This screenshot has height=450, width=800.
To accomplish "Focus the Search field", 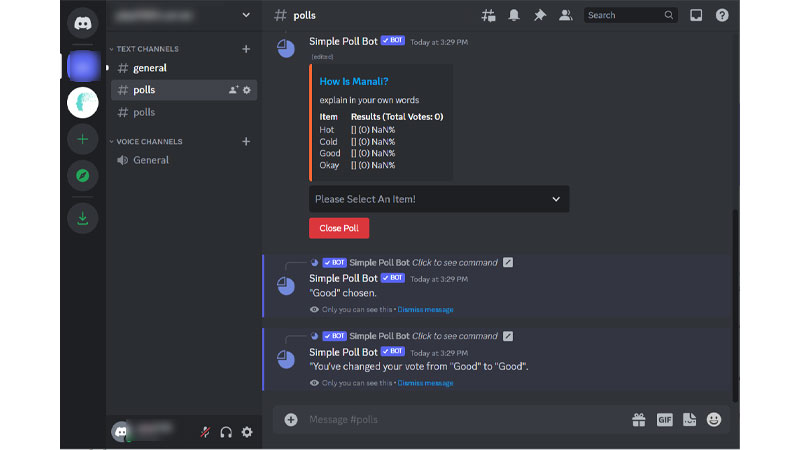I will click(x=631, y=15).
